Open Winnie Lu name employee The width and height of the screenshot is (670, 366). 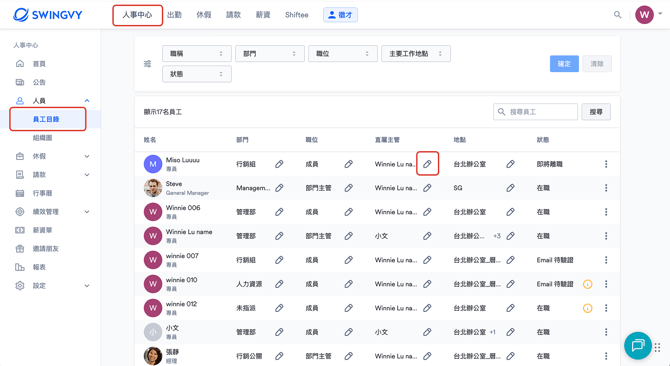pos(189,232)
